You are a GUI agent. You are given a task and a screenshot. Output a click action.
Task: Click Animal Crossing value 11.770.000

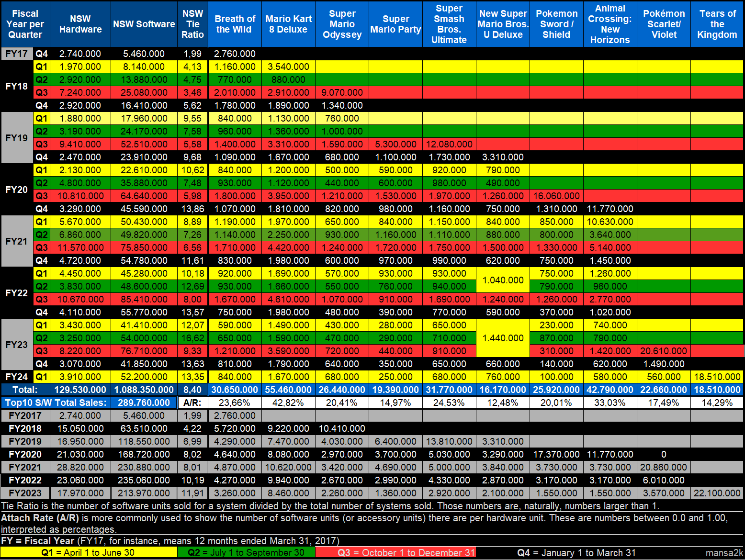pos(610,209)
